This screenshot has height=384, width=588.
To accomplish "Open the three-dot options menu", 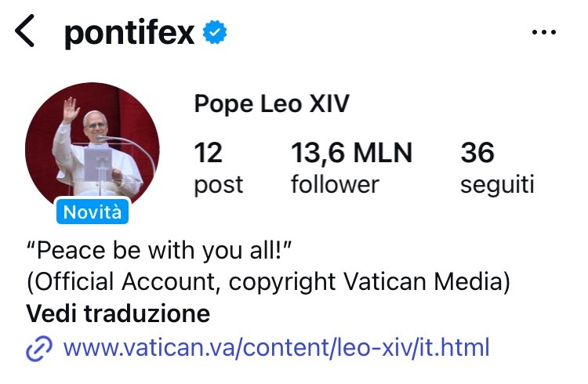I will (x=544, y=32).
